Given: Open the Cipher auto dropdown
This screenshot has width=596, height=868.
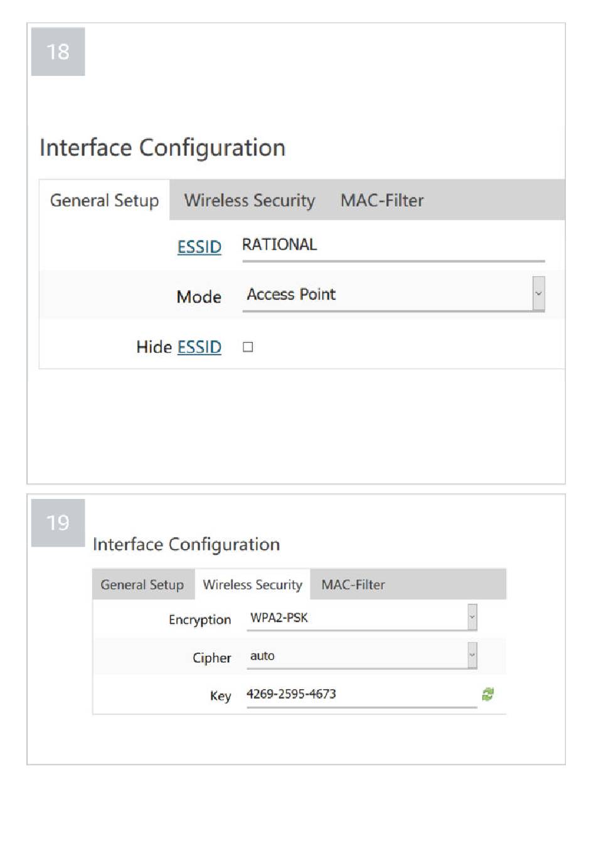Looking at the screenshot, I should 362,656.
